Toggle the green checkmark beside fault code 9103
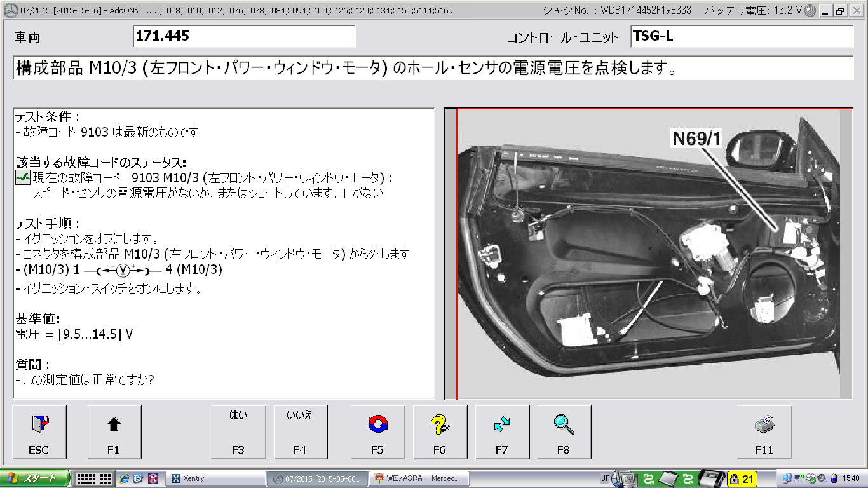Viewport: 868px width, 488px height. tap(22, 179)
